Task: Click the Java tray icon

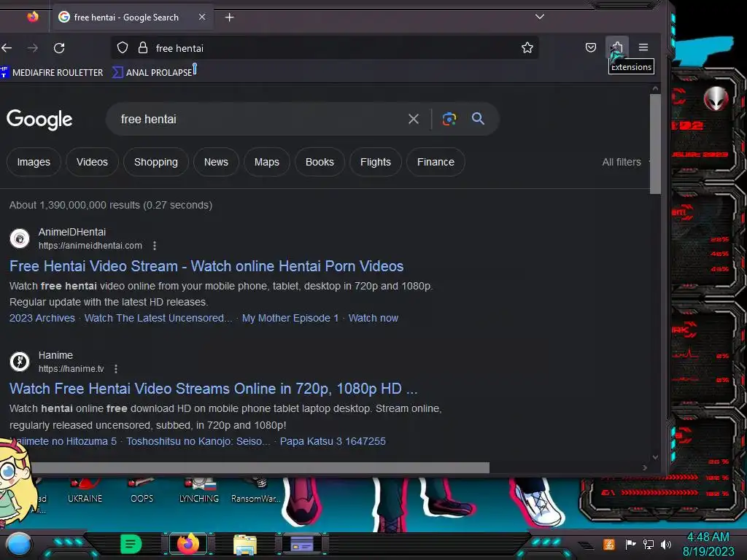Action: (x=609, y=544)
